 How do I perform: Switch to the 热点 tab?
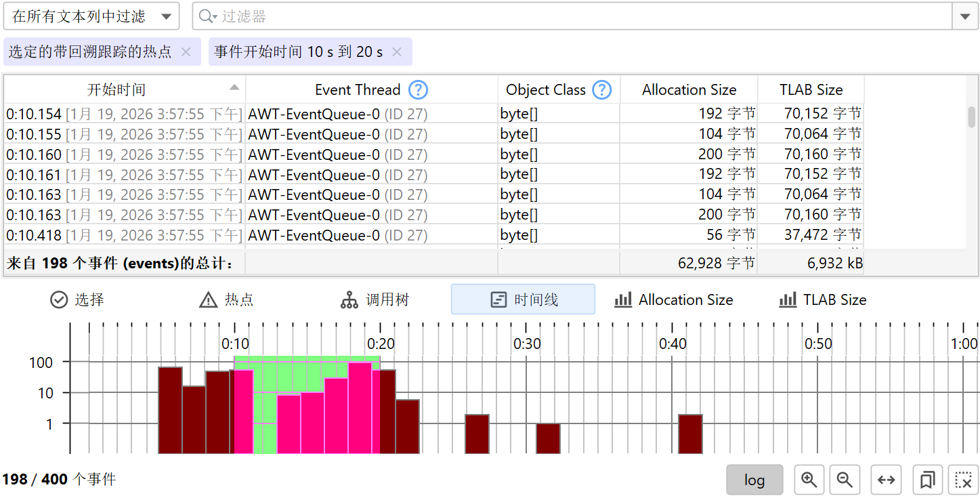click(226, 299)
